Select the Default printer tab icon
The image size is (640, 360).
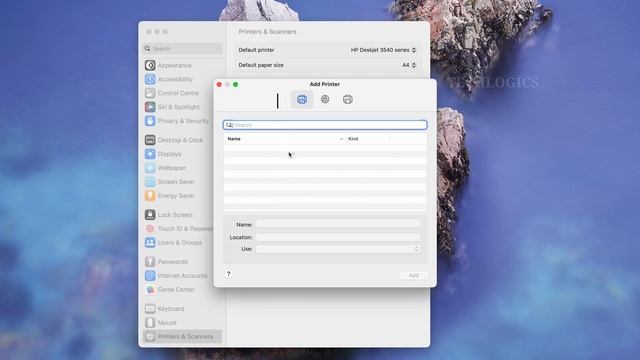point(302,100)
